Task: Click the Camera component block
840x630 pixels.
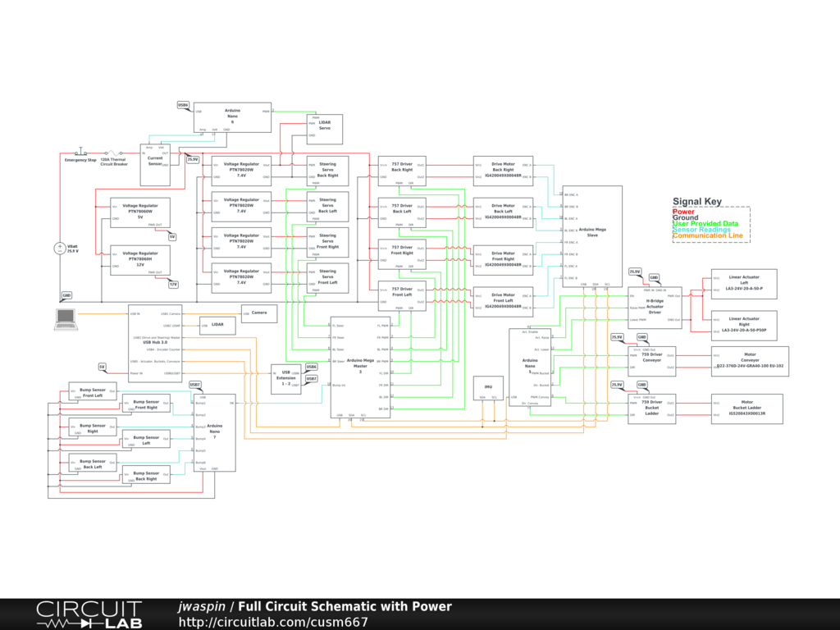Action: point(259,313)
